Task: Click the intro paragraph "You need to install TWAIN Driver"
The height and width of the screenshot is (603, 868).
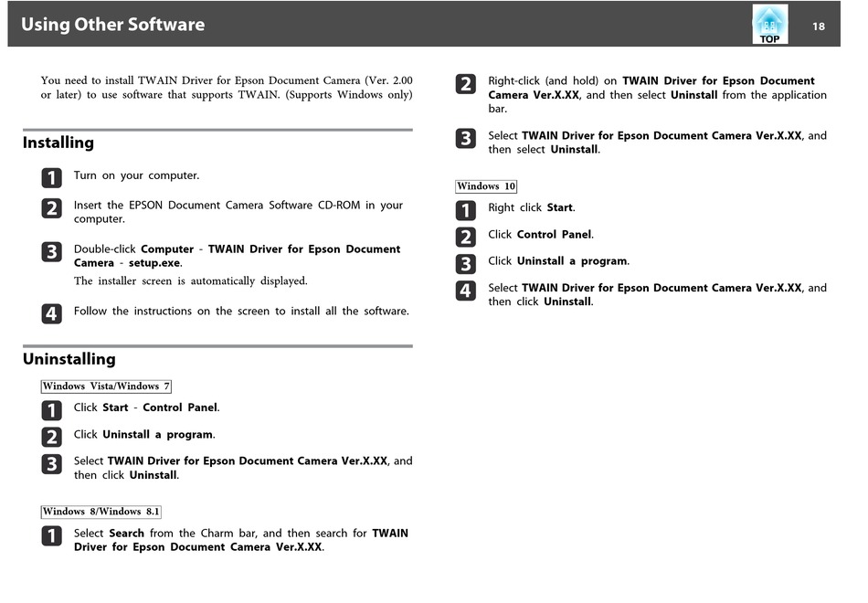Action: [227, 88]
